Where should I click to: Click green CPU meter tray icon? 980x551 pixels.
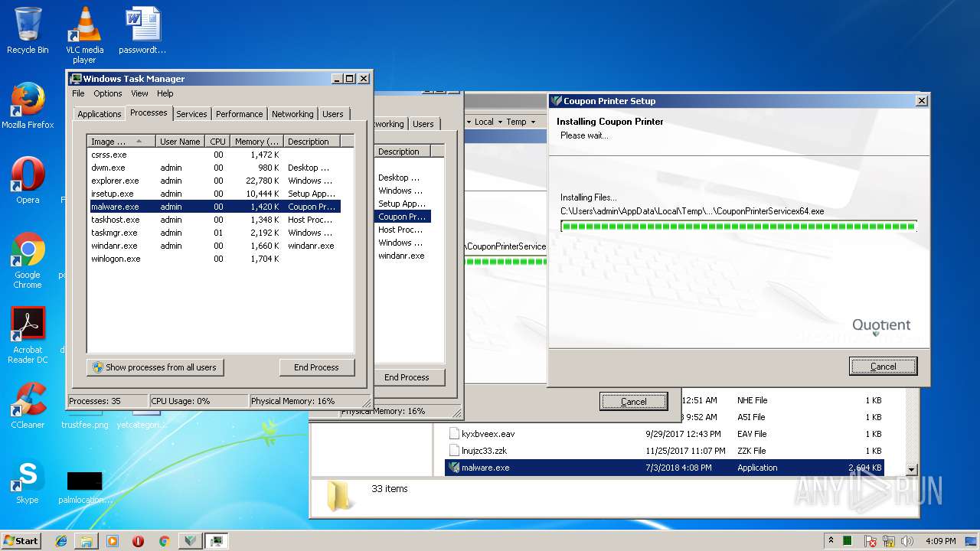(848, 541)
